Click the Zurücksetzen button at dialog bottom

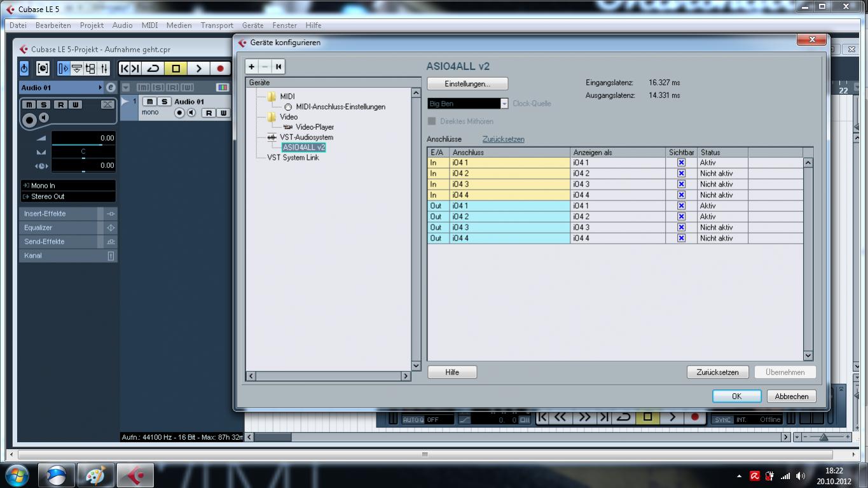point(717,372)
